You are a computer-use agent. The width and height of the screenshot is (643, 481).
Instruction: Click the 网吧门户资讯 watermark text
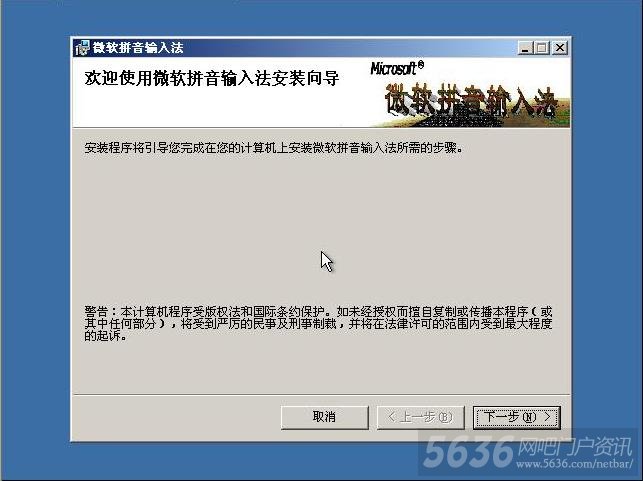(x=575, y=446)
